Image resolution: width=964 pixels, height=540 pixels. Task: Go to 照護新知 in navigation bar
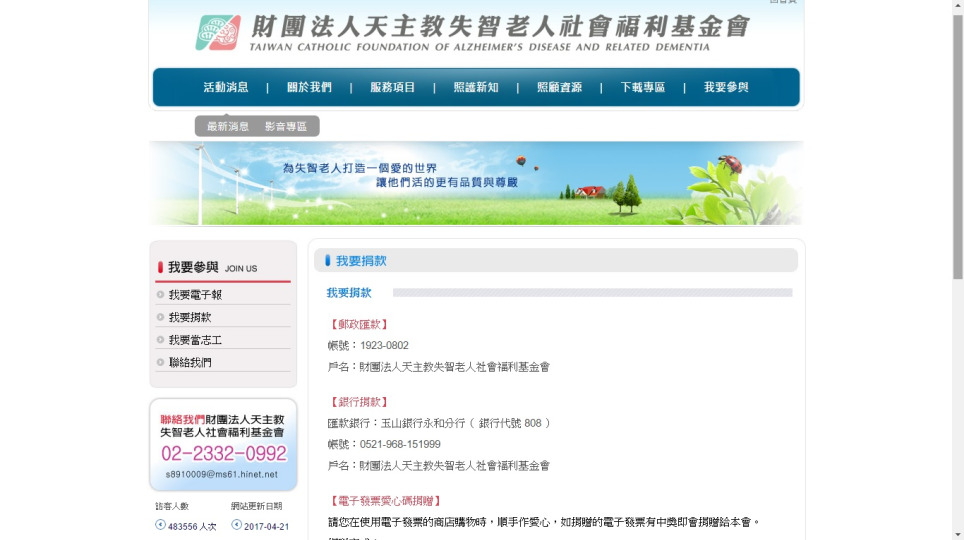point(475,87)
